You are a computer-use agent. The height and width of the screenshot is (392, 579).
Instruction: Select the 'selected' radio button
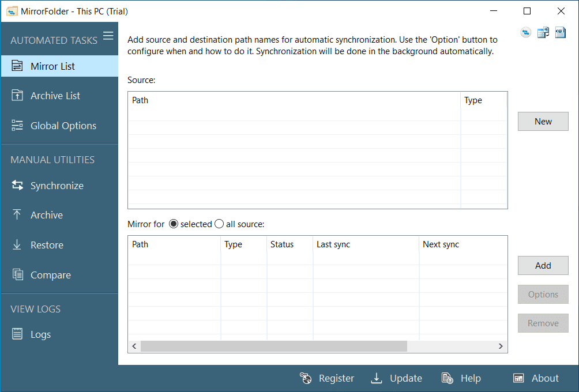(174, 224)
